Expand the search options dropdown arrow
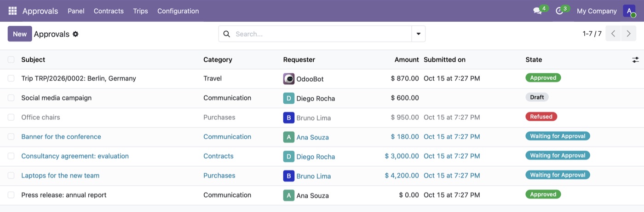Image resolution: width=644 pixels, height=212 pixels. point(418,34)
